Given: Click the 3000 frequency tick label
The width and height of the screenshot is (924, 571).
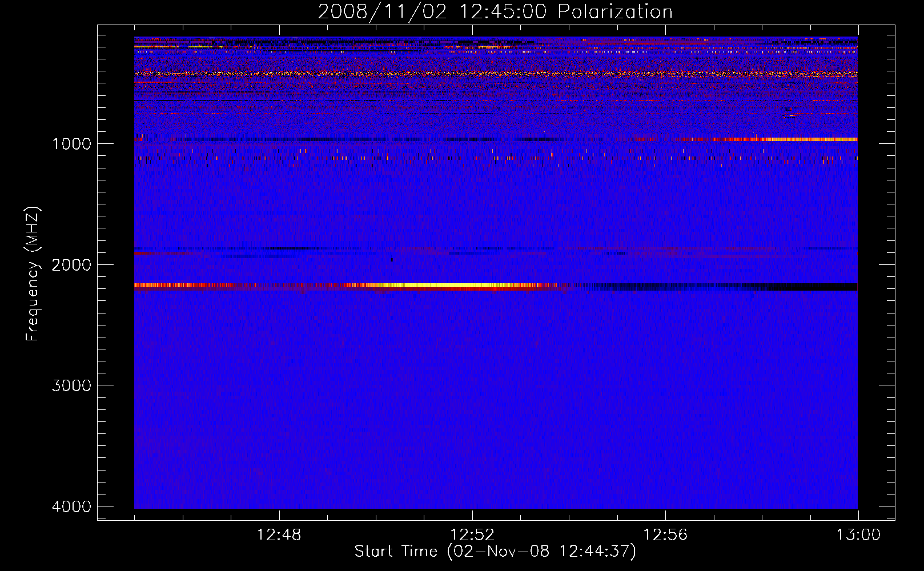Looking at the screenshot, I should click(71, 385).
